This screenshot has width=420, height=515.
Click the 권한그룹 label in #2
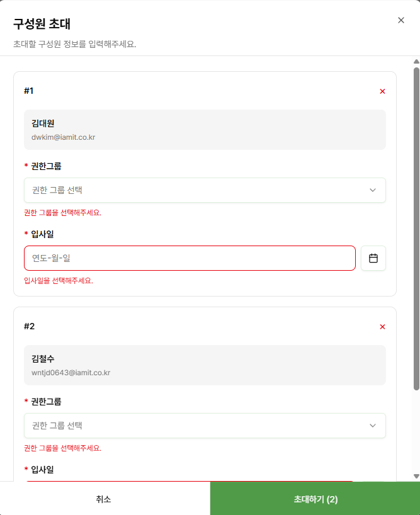coord(46,402)
